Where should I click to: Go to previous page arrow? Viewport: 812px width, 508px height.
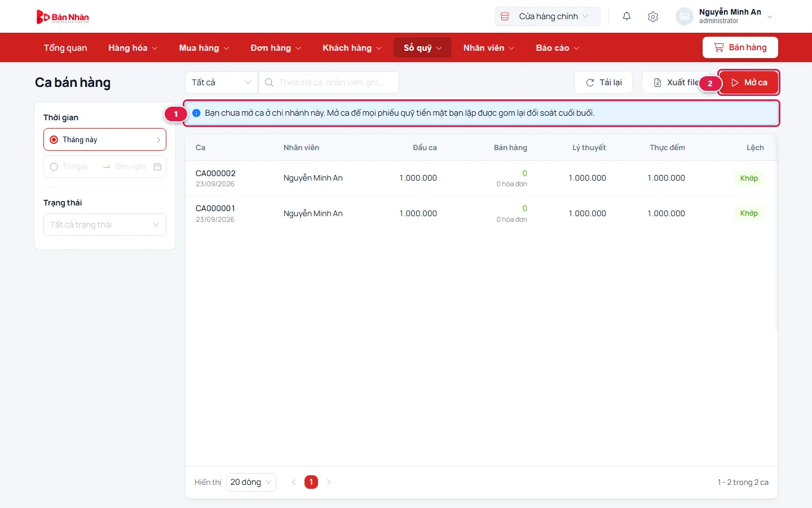point(294,482)
